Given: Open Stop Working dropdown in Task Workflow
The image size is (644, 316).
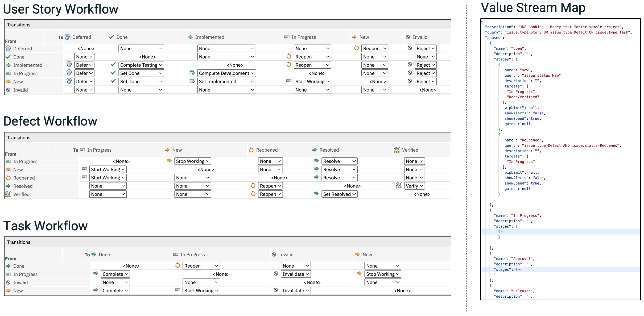Looking at the screenshot, I should coord(383,274).
